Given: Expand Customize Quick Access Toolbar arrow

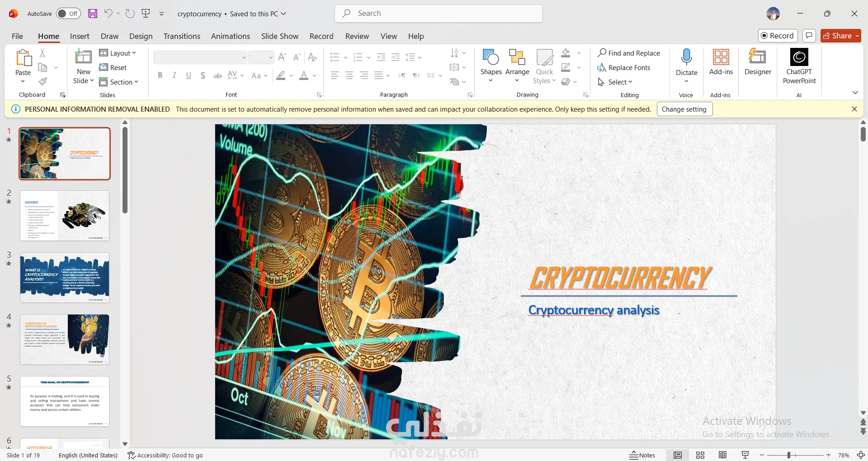Looking at the screenshot, I should tap(161, 14).
